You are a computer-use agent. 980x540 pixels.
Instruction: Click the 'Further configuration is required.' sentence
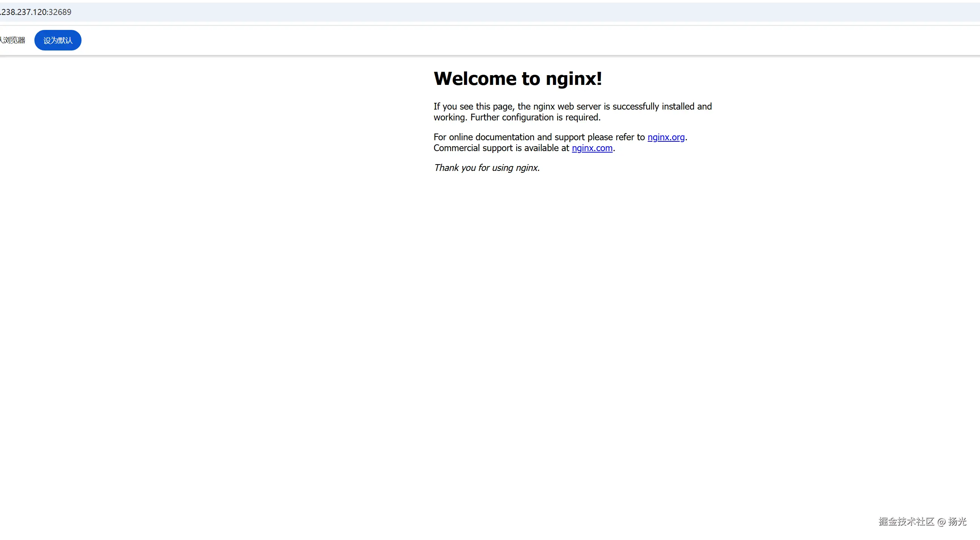pos(535,117)
